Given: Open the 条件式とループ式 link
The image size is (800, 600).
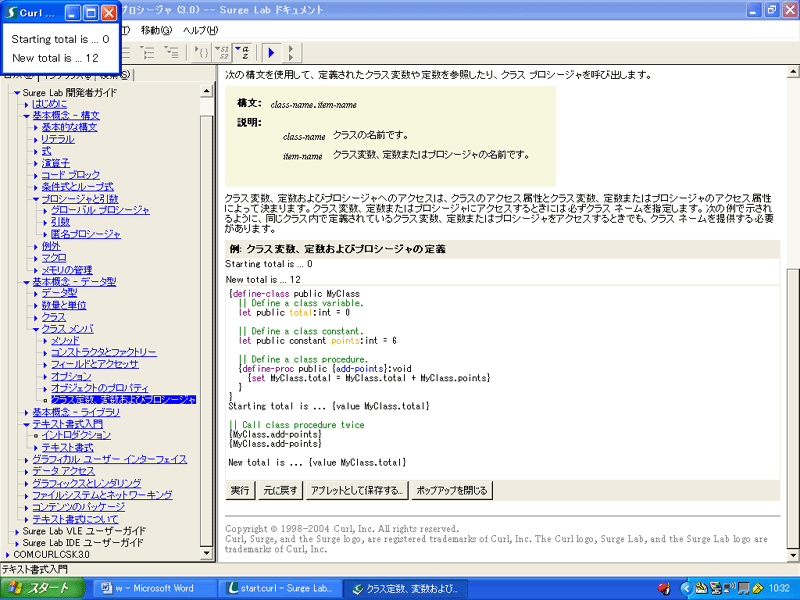Looking at the screenshot, I should (78, 187).
